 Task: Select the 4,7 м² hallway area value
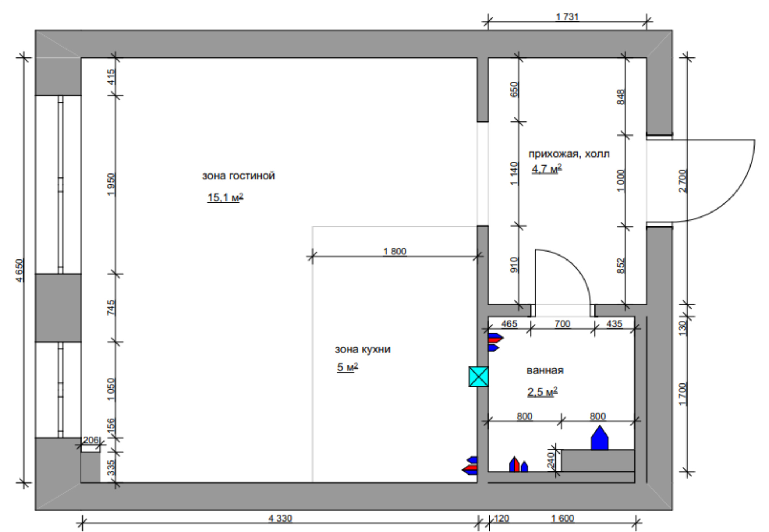click(547, 169)
